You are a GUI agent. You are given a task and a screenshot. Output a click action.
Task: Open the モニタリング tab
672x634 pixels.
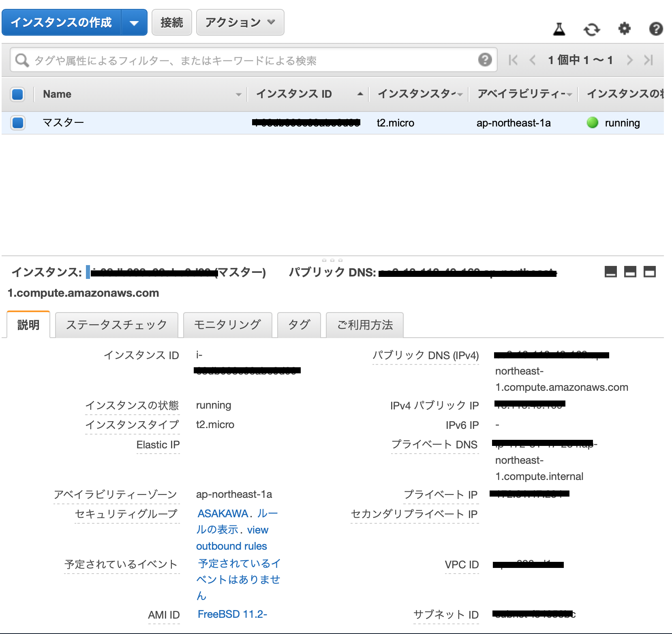[x=227, y=325]
